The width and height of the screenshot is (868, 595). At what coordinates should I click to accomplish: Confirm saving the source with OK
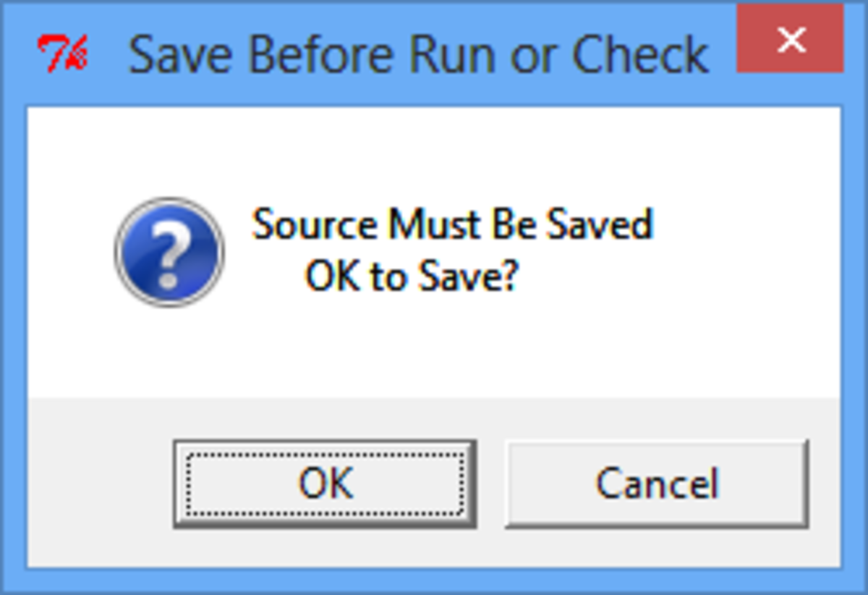click(325, 484)
